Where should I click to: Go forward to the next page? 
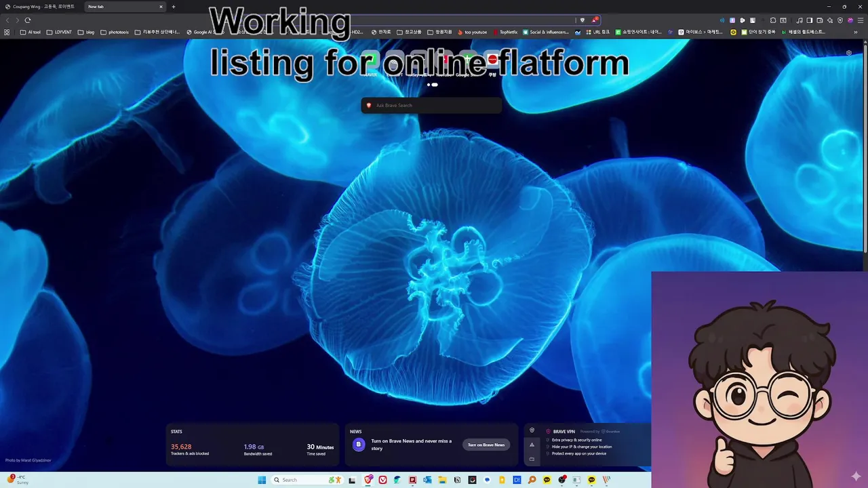[18, 20]
